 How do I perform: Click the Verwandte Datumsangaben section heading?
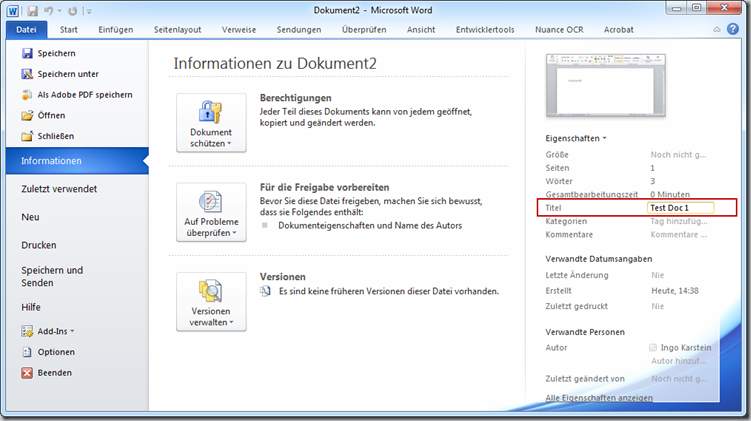(599, 259)
